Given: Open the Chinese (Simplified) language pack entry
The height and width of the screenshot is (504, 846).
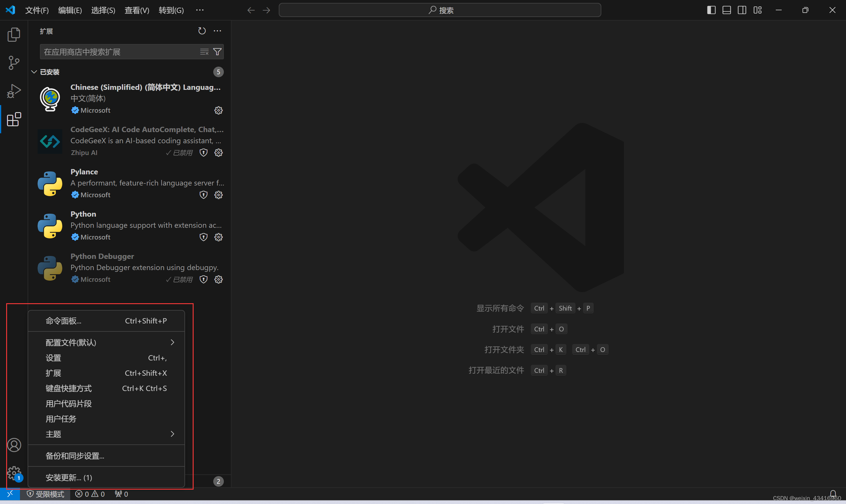Looking at the screenshot, I should 130,99.
